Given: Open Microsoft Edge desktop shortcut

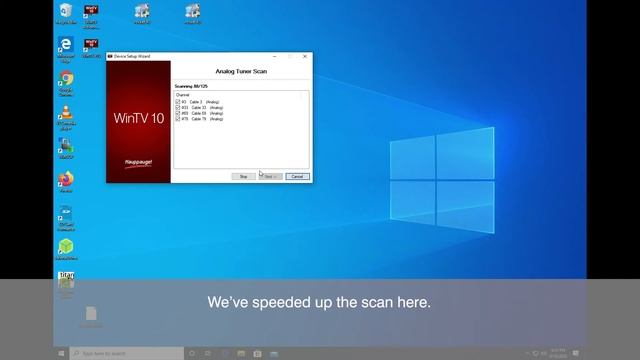Looking at the screenshot, I should [66, 49].
